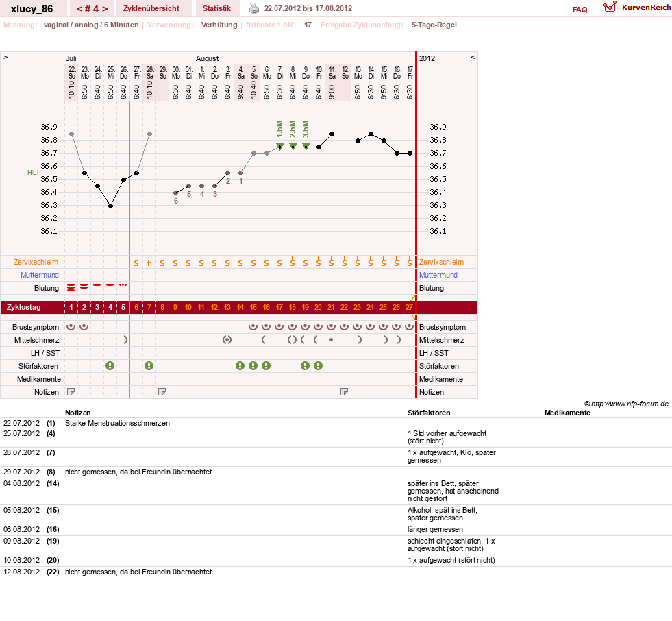Click the cervical mucus 'f' symbol on day 7
This screenshot has width=672, height=621.
pos(149,263)
